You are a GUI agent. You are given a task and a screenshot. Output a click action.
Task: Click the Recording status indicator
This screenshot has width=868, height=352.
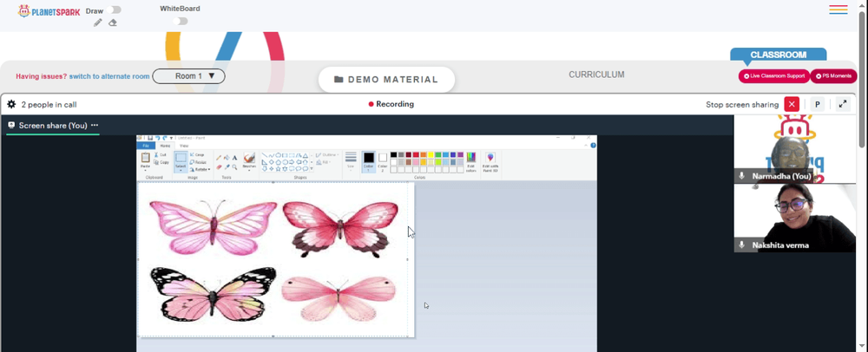391,104
